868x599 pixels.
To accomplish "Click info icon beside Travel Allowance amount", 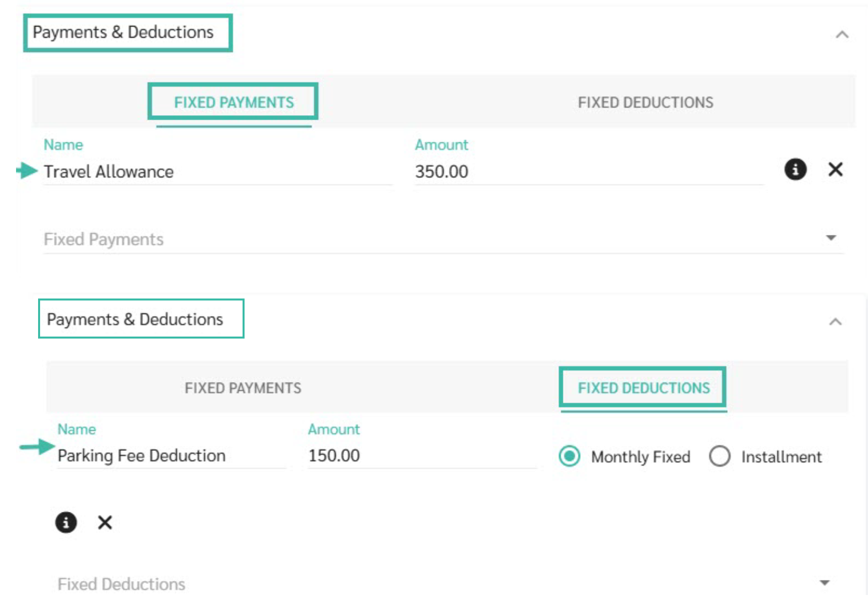I will click(795, 169).
